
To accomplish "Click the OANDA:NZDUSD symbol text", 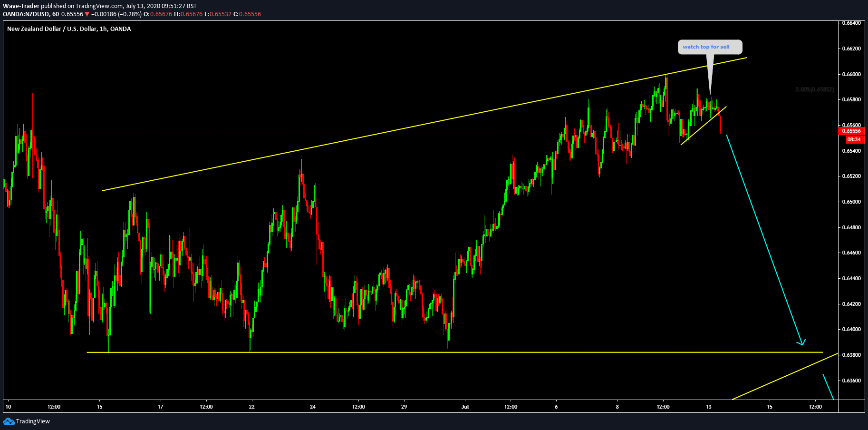I will pyautogui.click(x=26, y=14).
